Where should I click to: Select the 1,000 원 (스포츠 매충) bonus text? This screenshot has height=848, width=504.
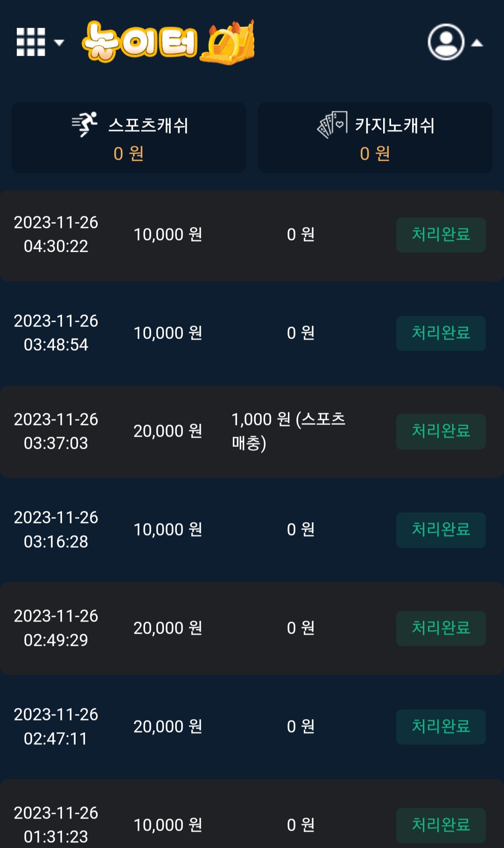tap(288, 431)
